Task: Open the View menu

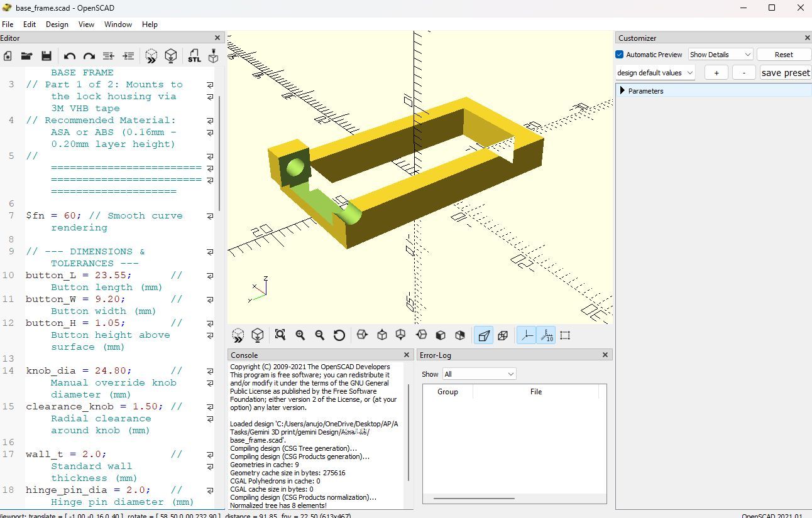Action: (x=86, y=24)
